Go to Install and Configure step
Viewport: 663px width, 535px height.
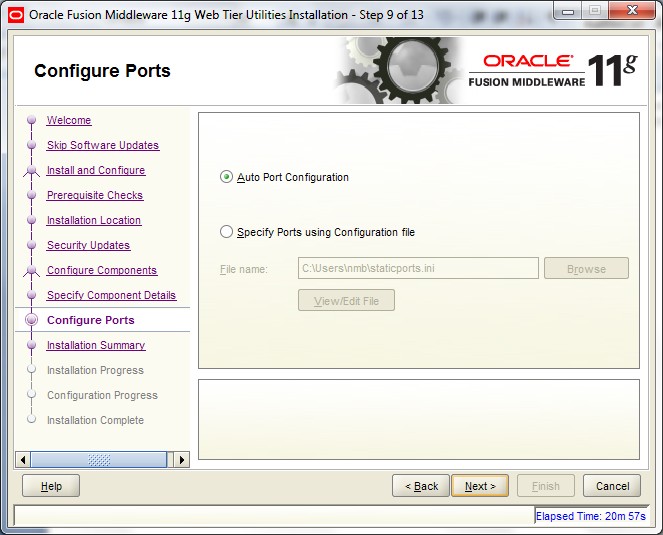96,170
